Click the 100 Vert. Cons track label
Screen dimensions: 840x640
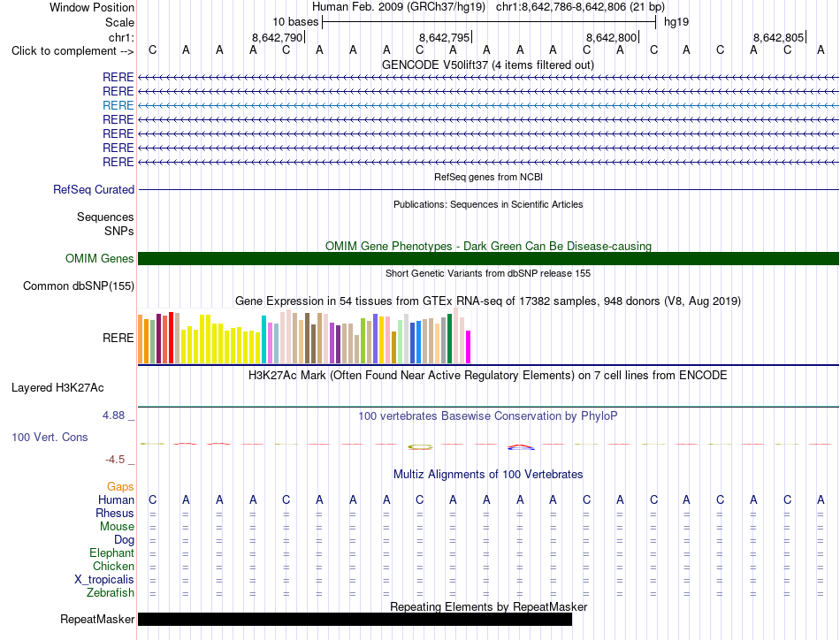pos(50,437)
